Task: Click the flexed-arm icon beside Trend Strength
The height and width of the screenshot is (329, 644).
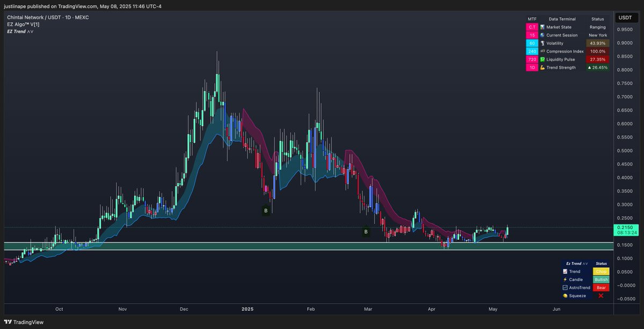Action: [543, 67]
